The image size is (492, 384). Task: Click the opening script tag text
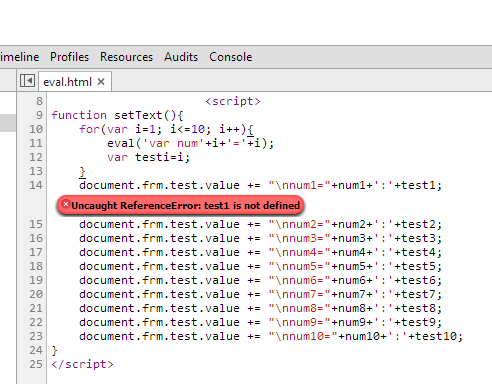pyautogui.click(x=233, y=101)
